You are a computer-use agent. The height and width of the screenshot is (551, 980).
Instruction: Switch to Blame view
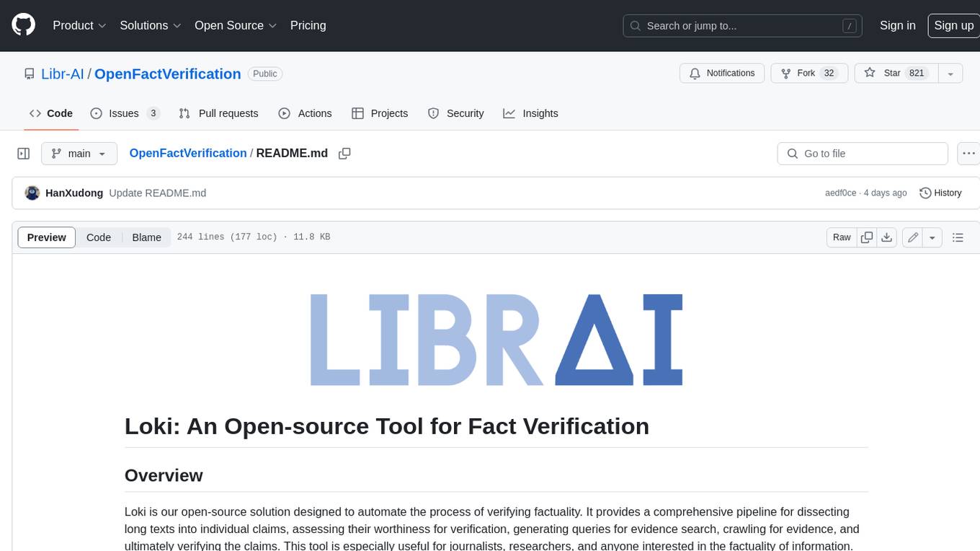coord(147,237)
